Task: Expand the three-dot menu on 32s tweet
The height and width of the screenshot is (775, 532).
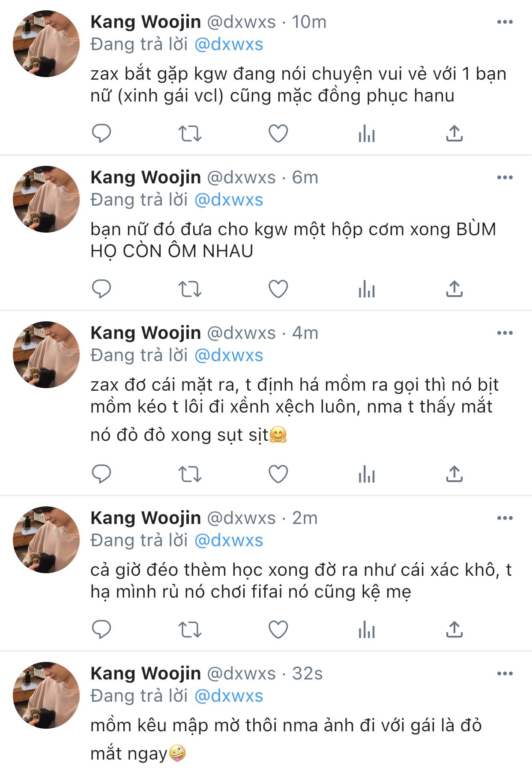Action: pyautogui.click(x=505, y=673)
